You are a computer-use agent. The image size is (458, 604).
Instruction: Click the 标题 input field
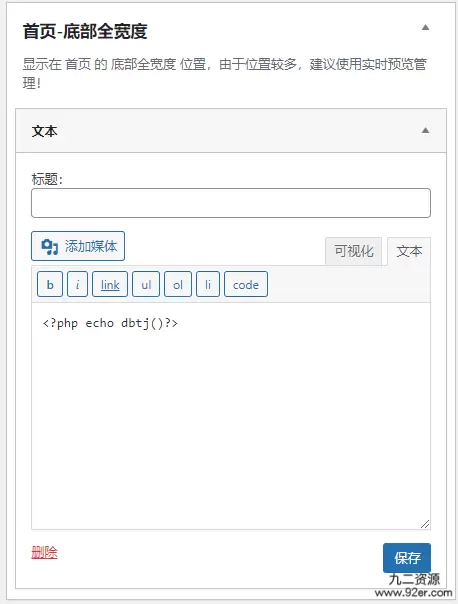point(231,203)
